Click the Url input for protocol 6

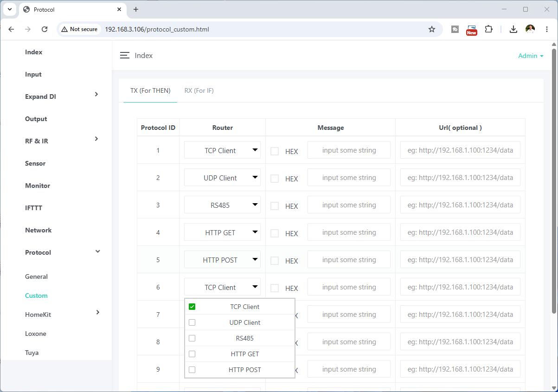(x=460, y=287)
